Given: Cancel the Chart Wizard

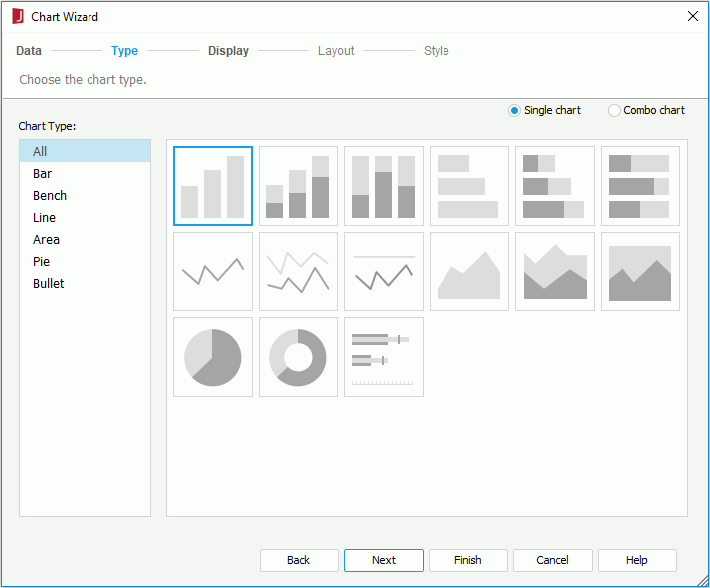Looking at the screenshot, I should click(553, 560).
